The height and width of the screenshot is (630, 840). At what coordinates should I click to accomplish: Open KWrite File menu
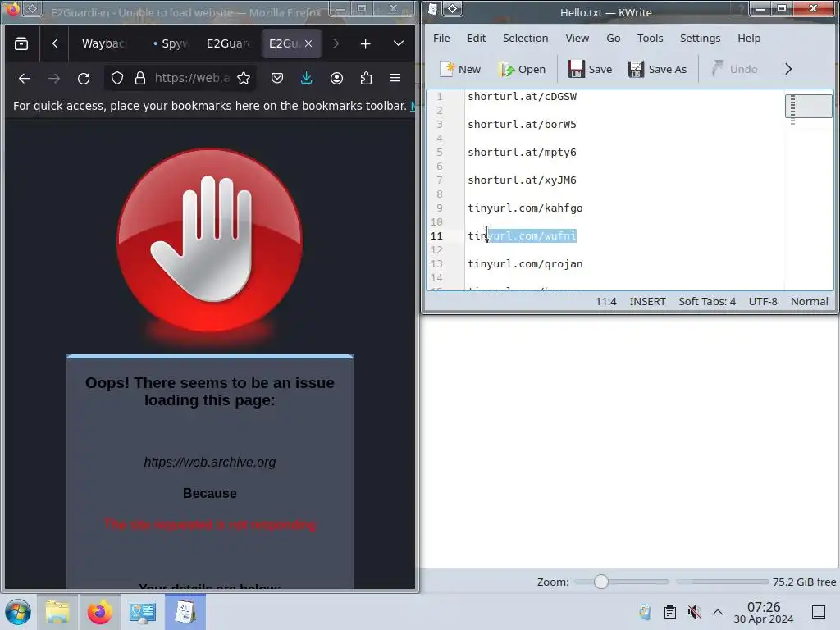441,38
